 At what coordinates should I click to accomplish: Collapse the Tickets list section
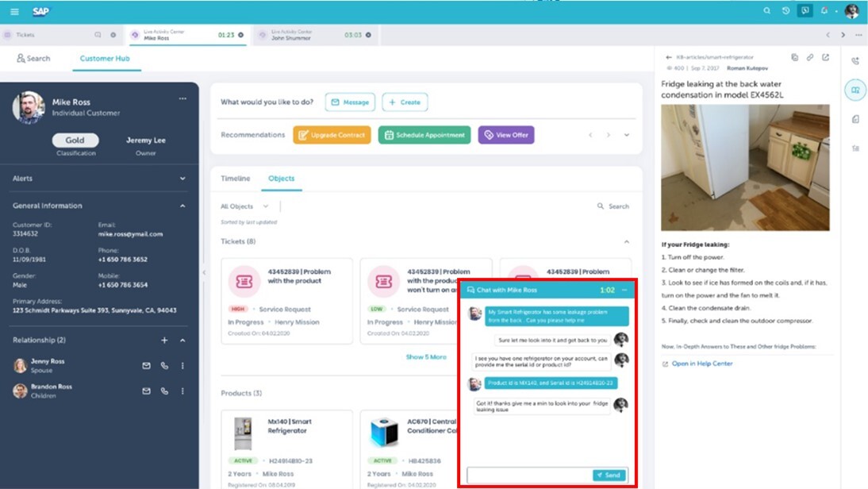coord(626,241)
